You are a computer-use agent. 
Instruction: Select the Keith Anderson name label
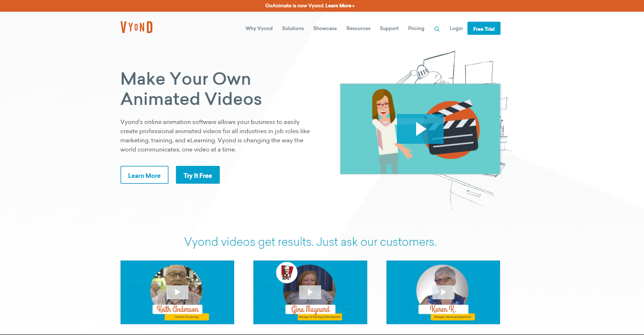coord(178,309)
